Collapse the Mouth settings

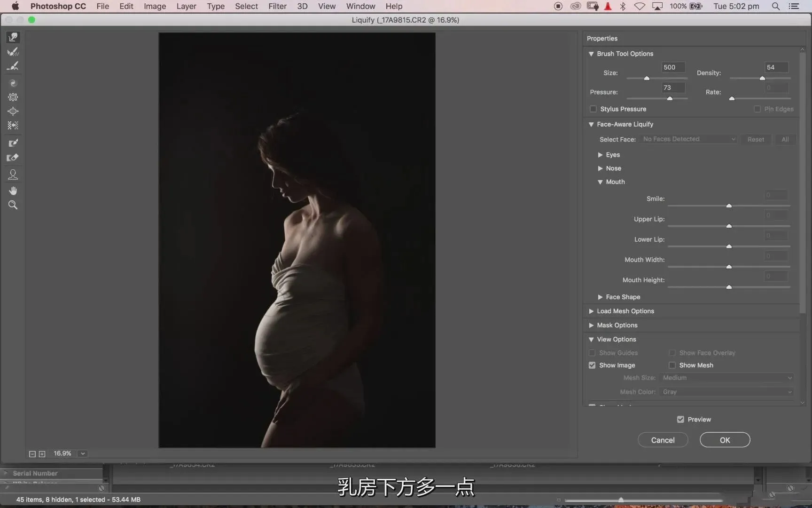[600, 182]
